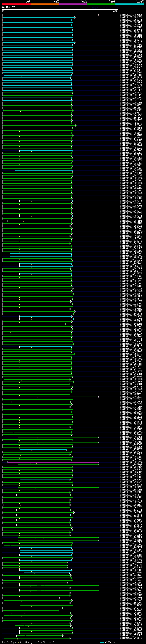Select hit label UniRef100_P79781
The width and height of the screenshot is (146, 644).
click(131, 555)
